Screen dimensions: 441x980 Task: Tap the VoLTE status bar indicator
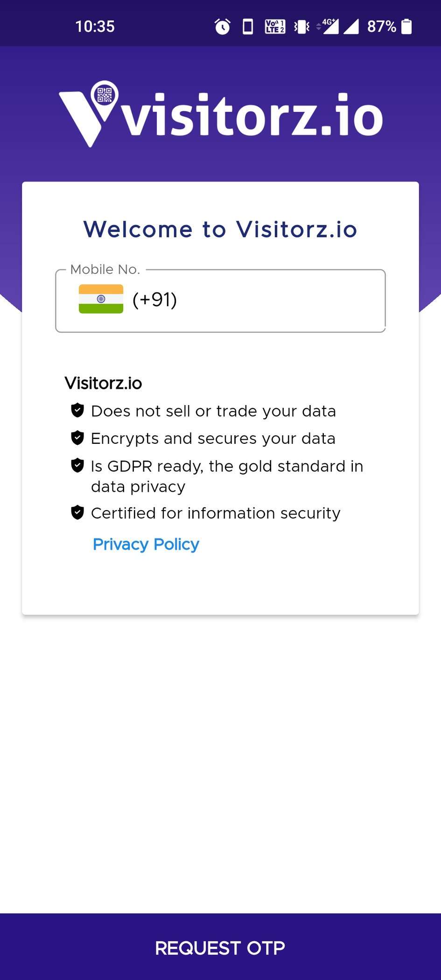coord(275,27)
